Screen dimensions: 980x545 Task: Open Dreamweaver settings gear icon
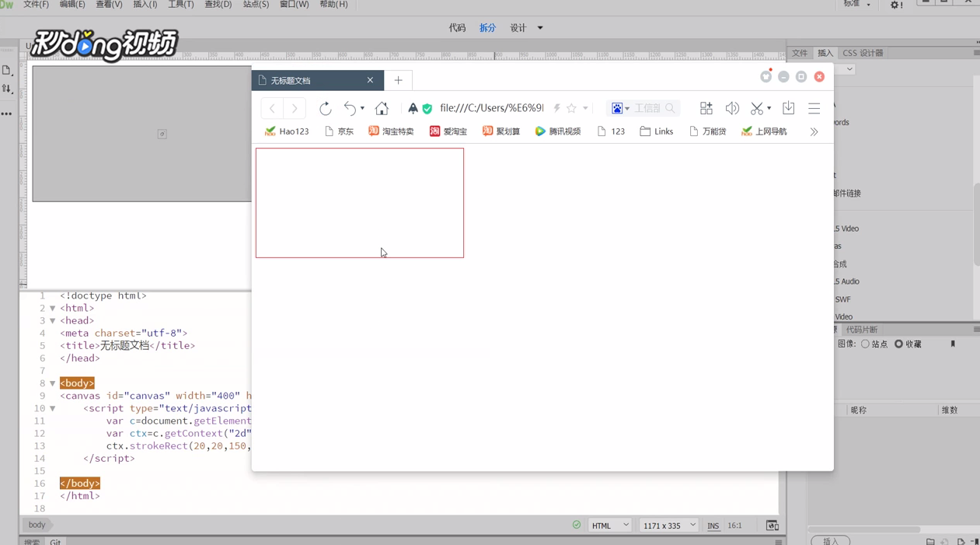pyautogui.click(x=895, y=5)
